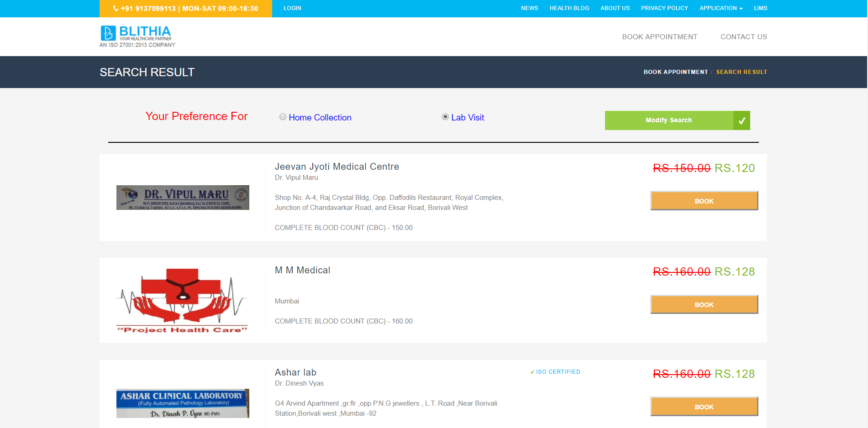Click the Jeevan Jyoti Medical Centre title
This screenshot has height=428, width=868.
coord(337,167)
